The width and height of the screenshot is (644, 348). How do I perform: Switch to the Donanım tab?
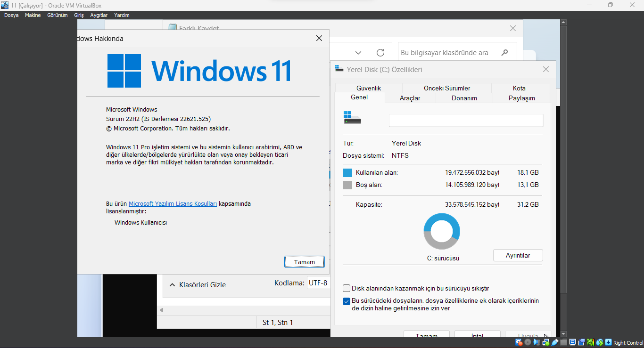point(464,98)
